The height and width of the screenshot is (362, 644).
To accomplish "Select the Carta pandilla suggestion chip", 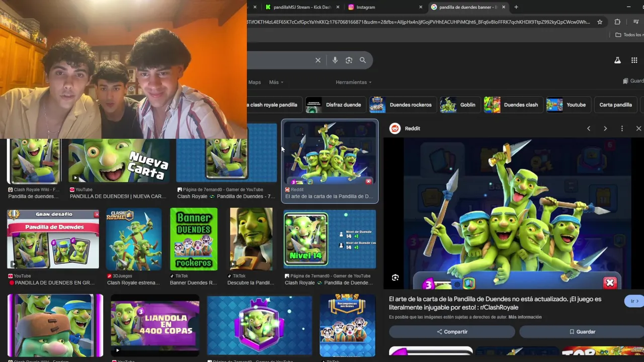I will click(615, 105).
